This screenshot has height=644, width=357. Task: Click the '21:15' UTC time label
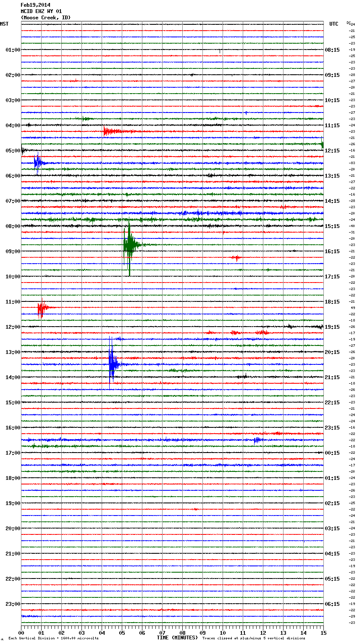click(332, 377)
